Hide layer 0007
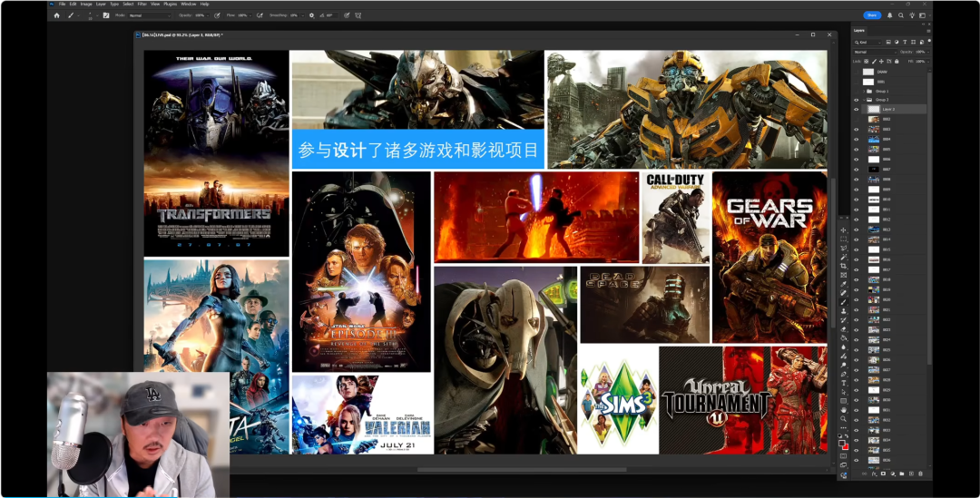Screen dimensions: 980x498 click(857, 170)
